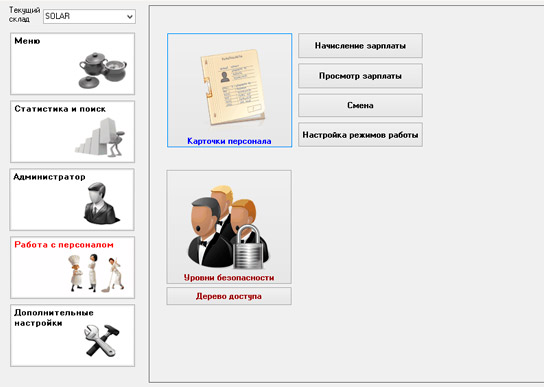
Task: Select the Дополнительные настройки label
Action: (x=54, y=318)
